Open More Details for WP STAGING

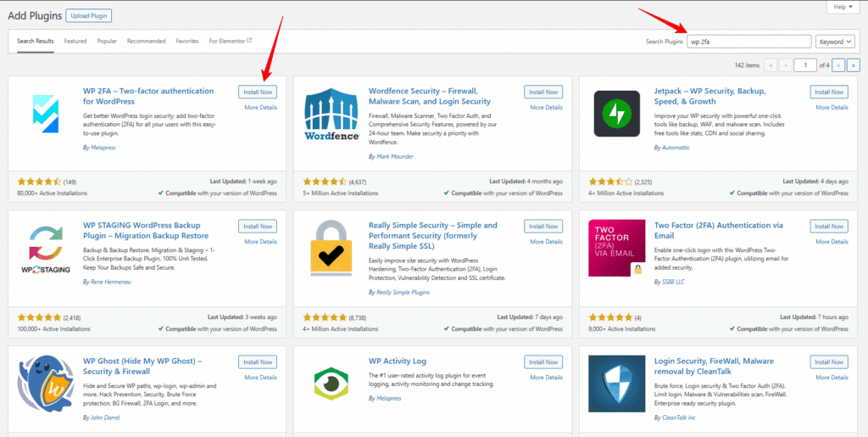[261, 242]
